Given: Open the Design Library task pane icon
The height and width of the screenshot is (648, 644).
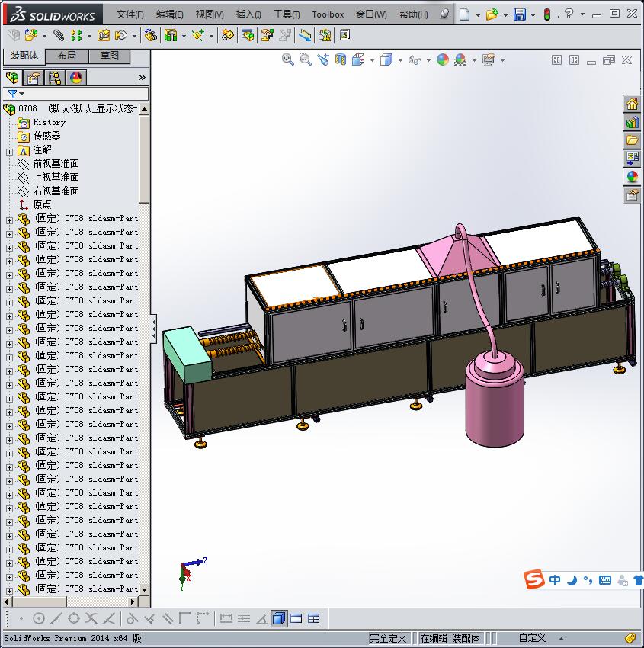Looking at the screenshot, I should point(632,122).
